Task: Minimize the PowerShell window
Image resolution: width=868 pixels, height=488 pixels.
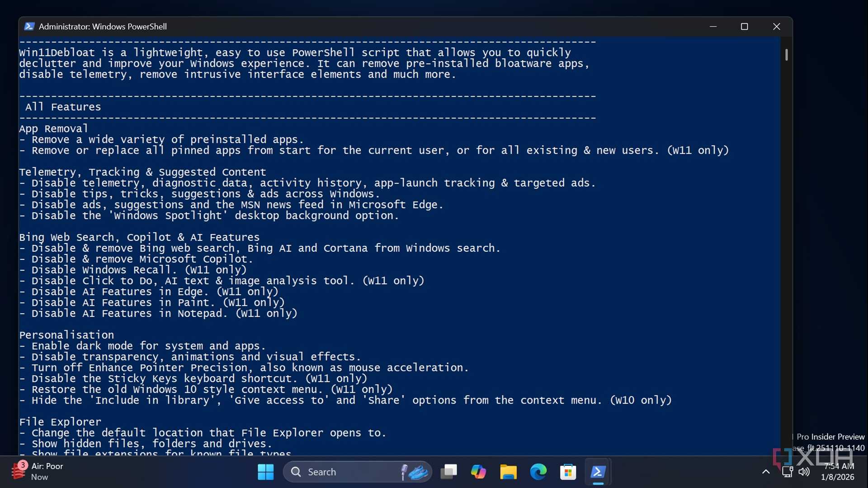Action: point(713,26)
